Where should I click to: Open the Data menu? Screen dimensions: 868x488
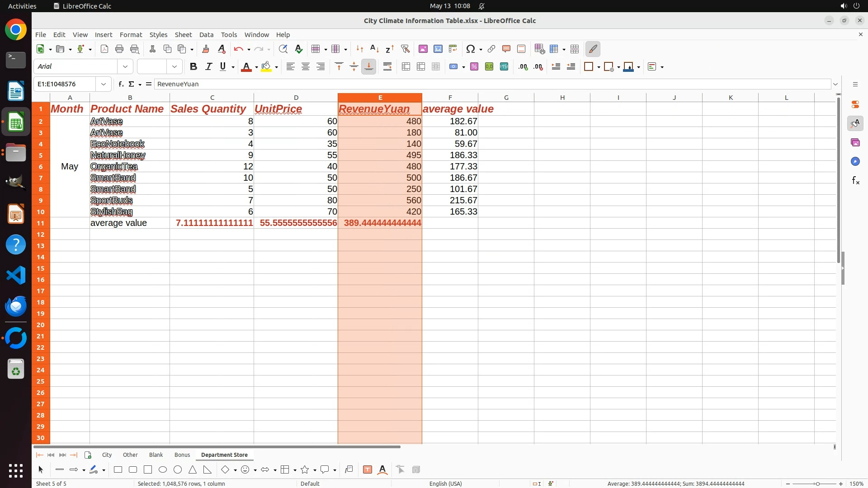coord(206,35)
